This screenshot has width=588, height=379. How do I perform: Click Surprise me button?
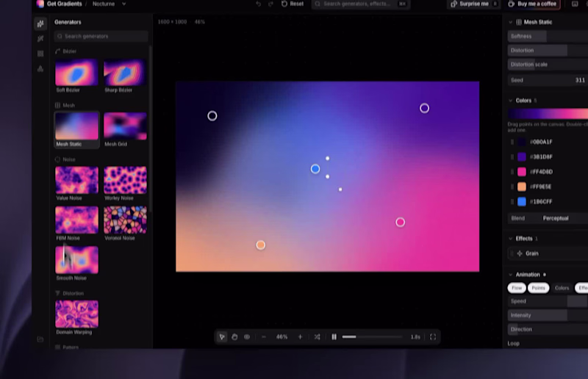[474, 4]
